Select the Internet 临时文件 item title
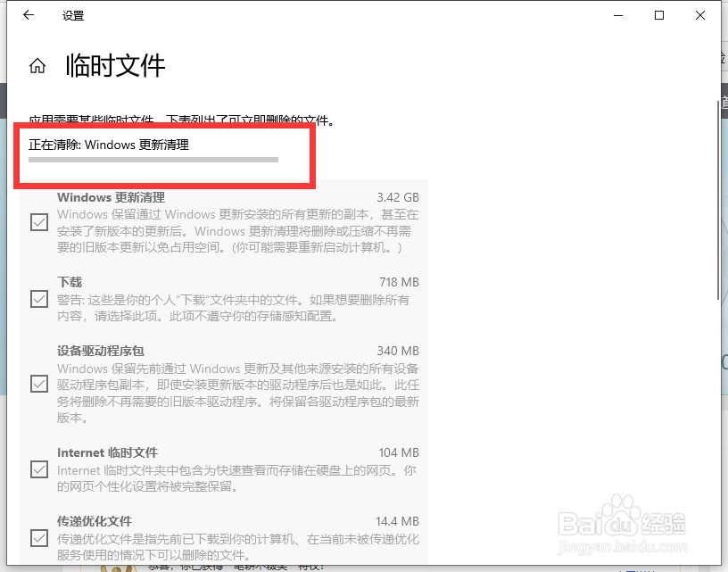Image resolution: width=728 pixels, height=572 pixels. coord(107,452)
